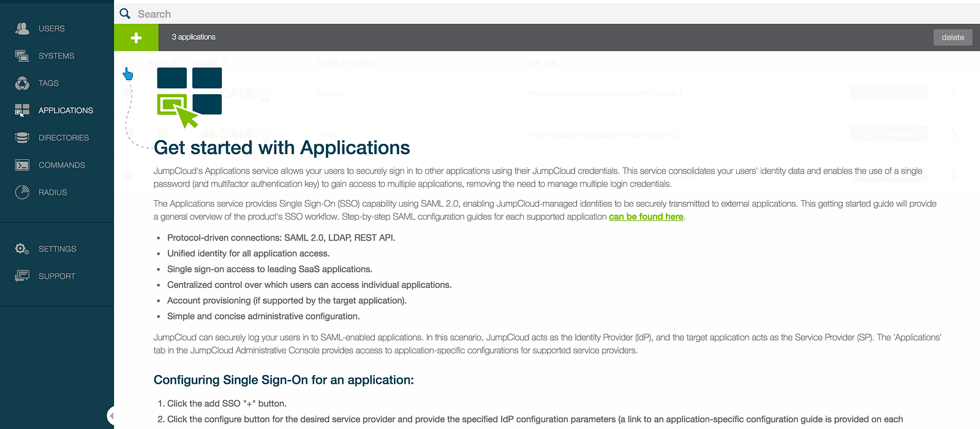The image size is (980, 429).
Task: Click the Systems sidebar icon
Action: pos(22,56)
